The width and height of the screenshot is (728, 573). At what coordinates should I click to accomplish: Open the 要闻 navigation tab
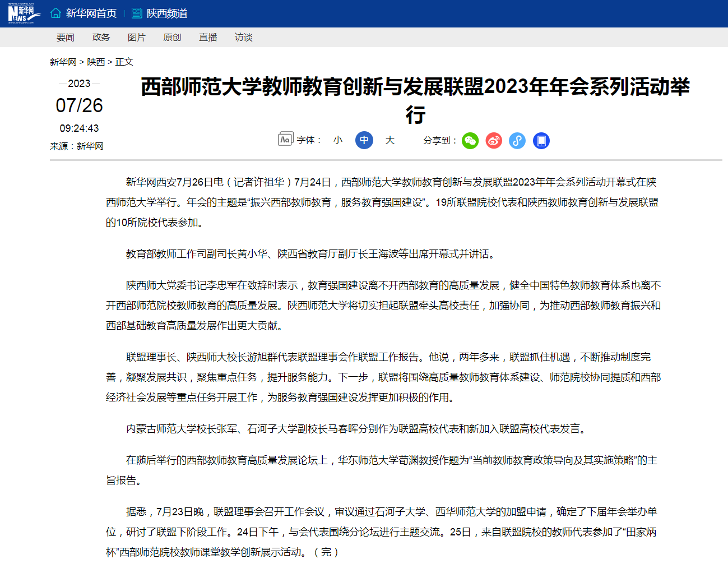pos(66,38)
